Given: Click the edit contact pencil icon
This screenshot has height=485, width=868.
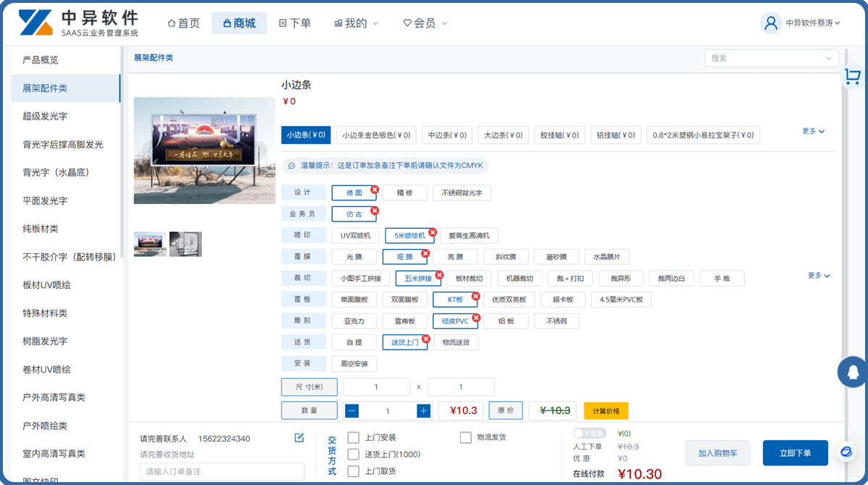Looking at the screenshot, I should point(299,438).
